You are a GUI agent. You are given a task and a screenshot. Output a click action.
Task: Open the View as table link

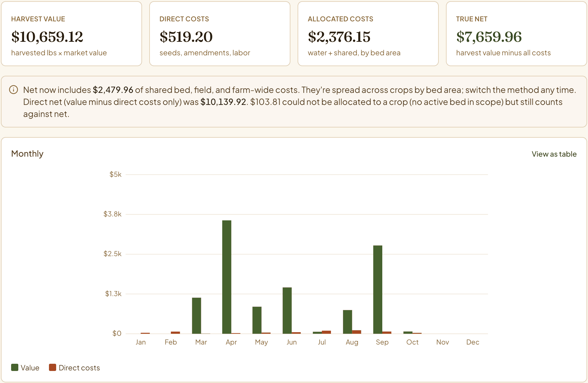(x=554, y=154)
